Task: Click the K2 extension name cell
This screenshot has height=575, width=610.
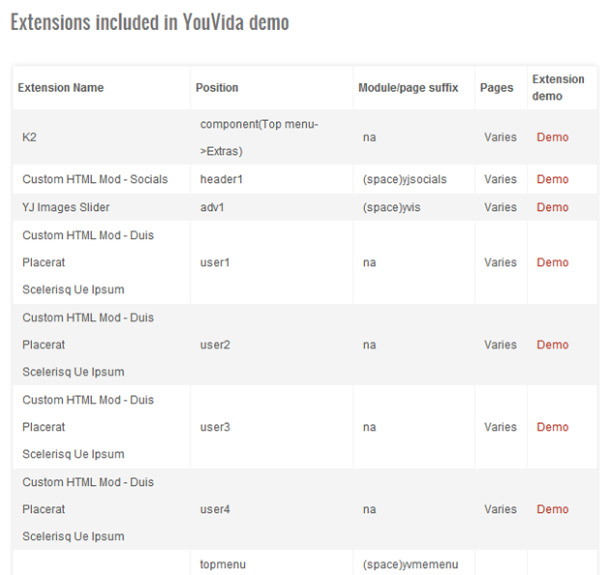Action: click(x=30, y=137)
